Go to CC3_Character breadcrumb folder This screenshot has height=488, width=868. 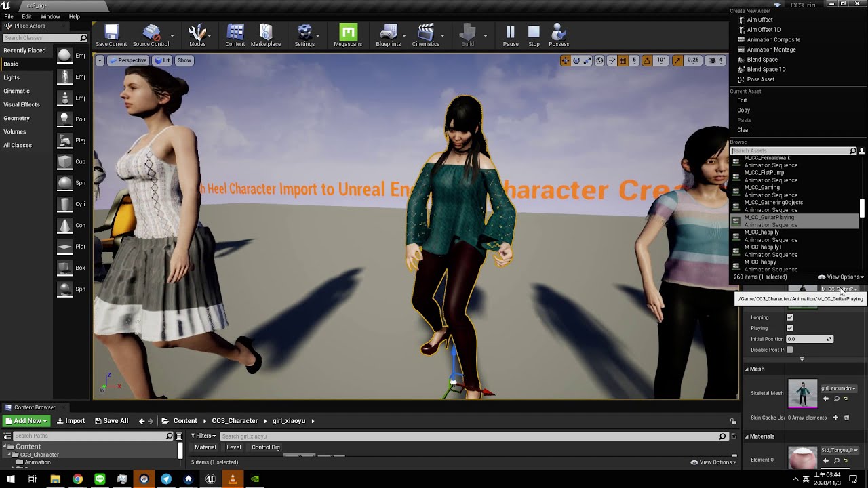235,421
